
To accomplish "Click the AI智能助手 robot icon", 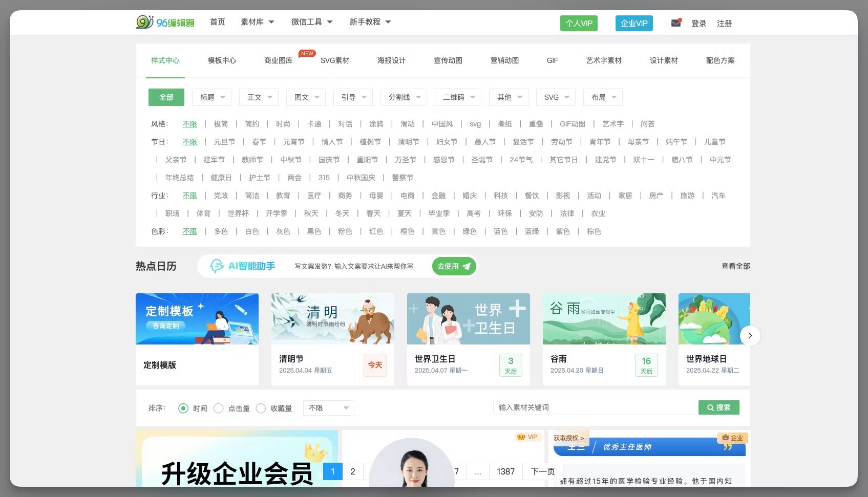I will (x=217, y=266).
